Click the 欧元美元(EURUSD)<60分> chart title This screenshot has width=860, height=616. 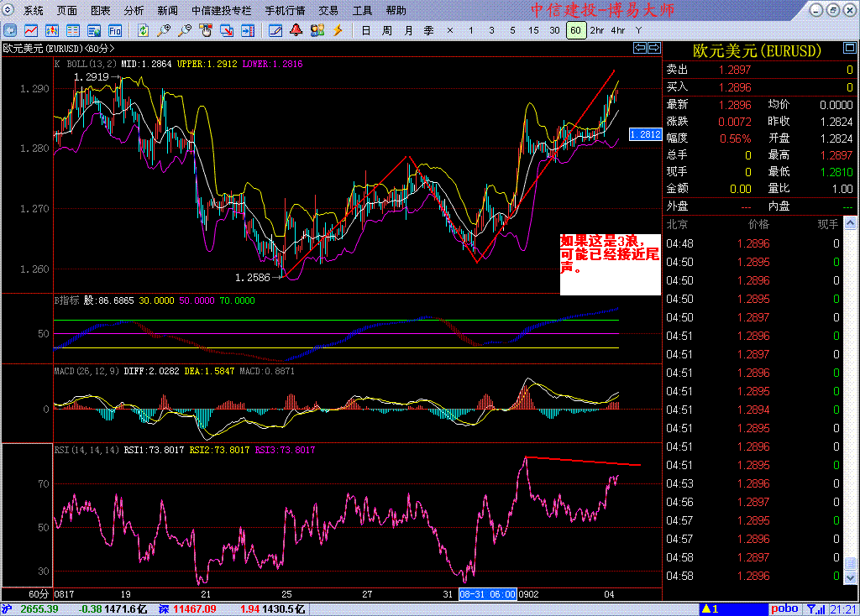coord(59,48)
